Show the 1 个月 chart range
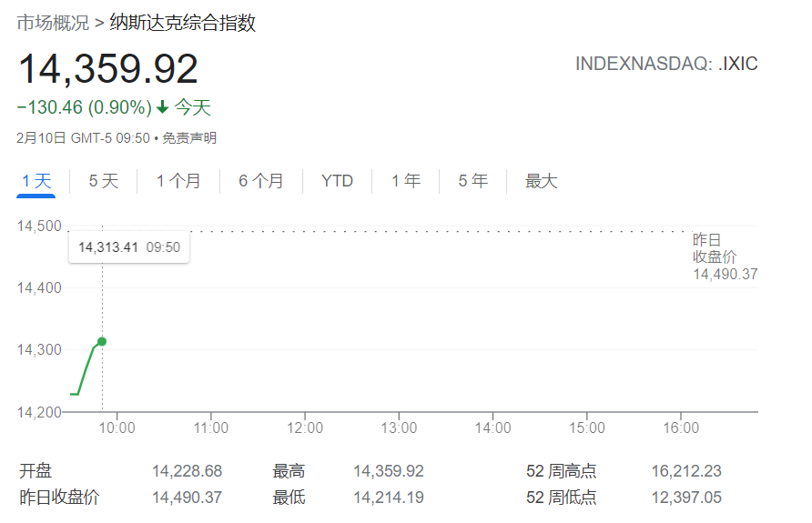Screen dimensions: 812x523 click(x=178, y=181)
